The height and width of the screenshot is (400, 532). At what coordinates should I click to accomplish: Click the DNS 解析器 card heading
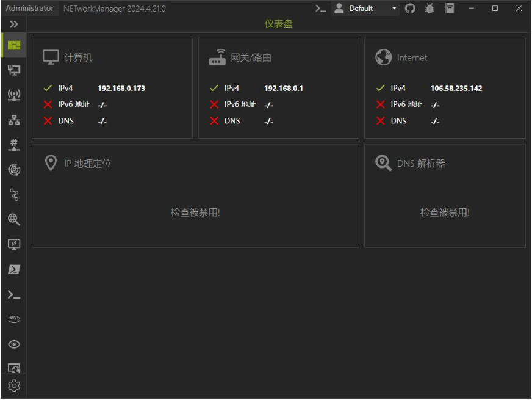(x=421, y=163)
